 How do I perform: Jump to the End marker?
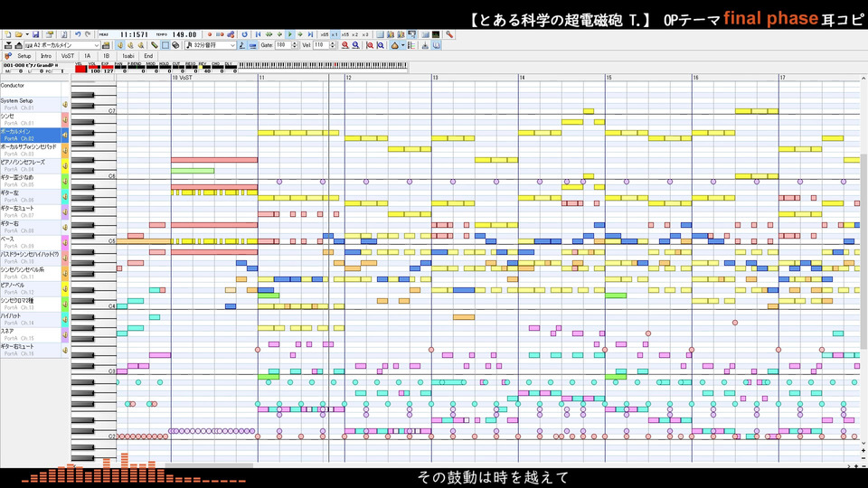[x=148, y=56]
